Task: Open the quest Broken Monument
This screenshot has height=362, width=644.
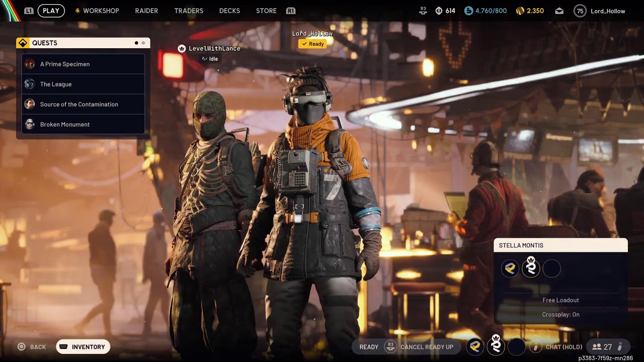Action: pyautogui.click(x=83, y=124)
